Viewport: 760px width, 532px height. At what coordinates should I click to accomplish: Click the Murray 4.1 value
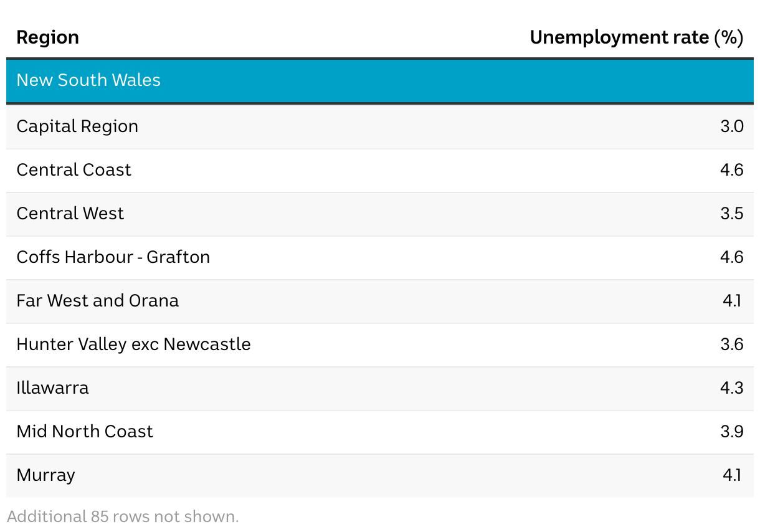[x=732, y=475]
